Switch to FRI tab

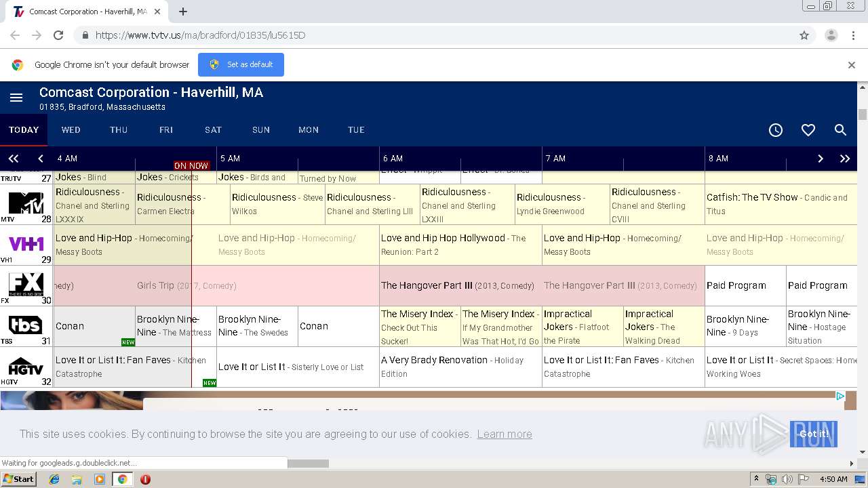(166, 130)
